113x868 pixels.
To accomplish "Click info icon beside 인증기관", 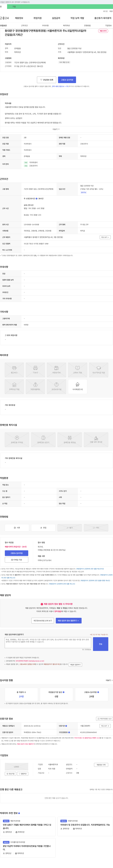I will pyautogui.click(x=66, y=726).
